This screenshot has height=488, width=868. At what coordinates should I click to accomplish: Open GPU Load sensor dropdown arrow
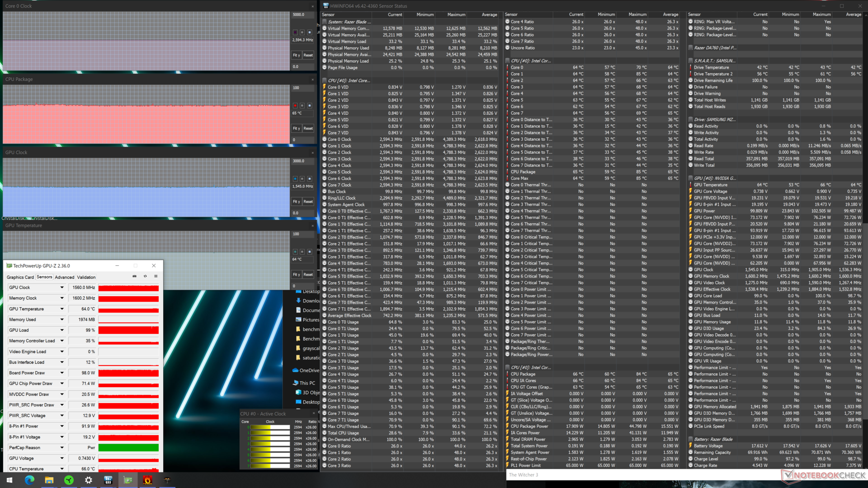(x=62, y=330)
